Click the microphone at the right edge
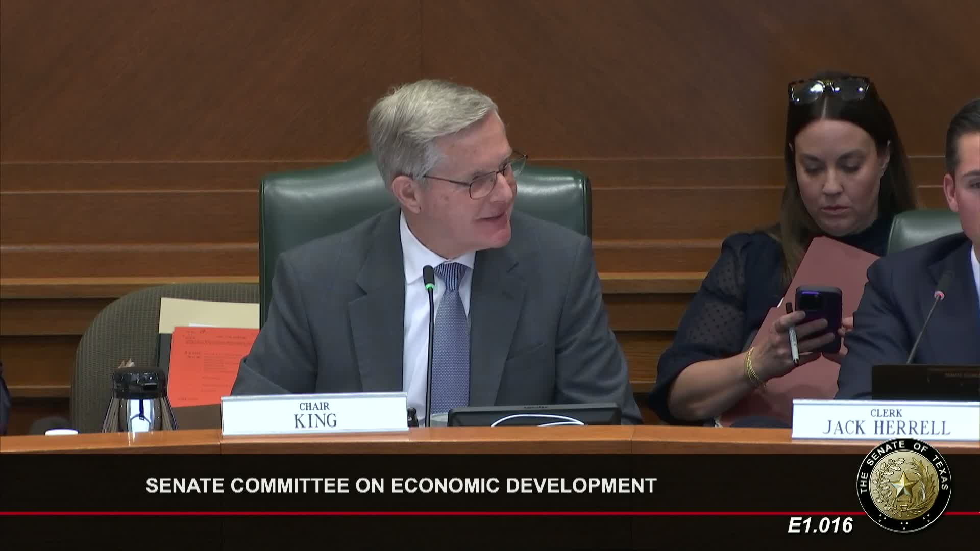The image size is (980, 551). pos(938,296)
